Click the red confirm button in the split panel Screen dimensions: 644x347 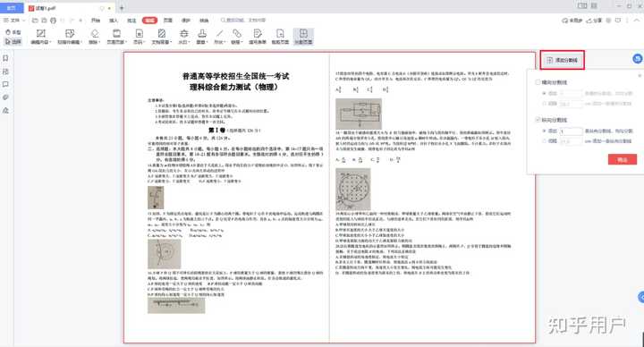click(623, 159)
